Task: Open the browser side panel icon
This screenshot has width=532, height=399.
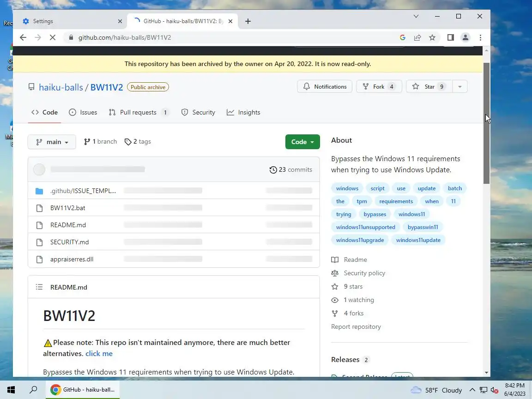Action: point(451,38)
